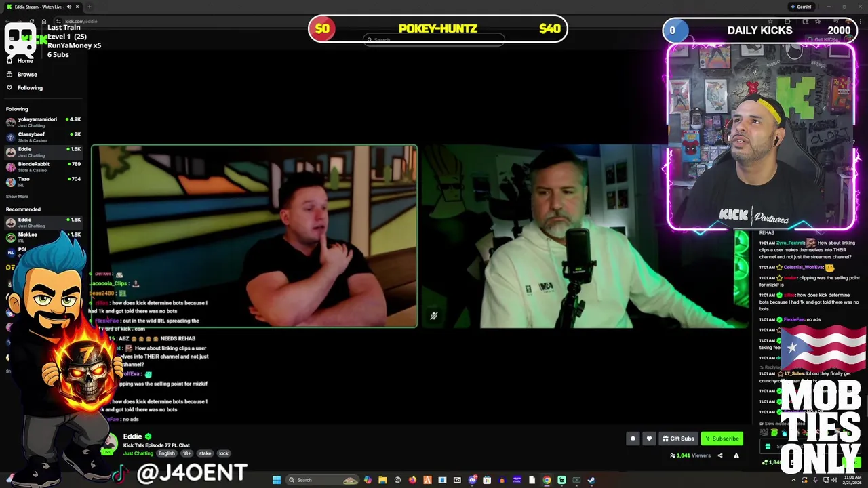Open the volume control in system tray

tap(834, 480)
